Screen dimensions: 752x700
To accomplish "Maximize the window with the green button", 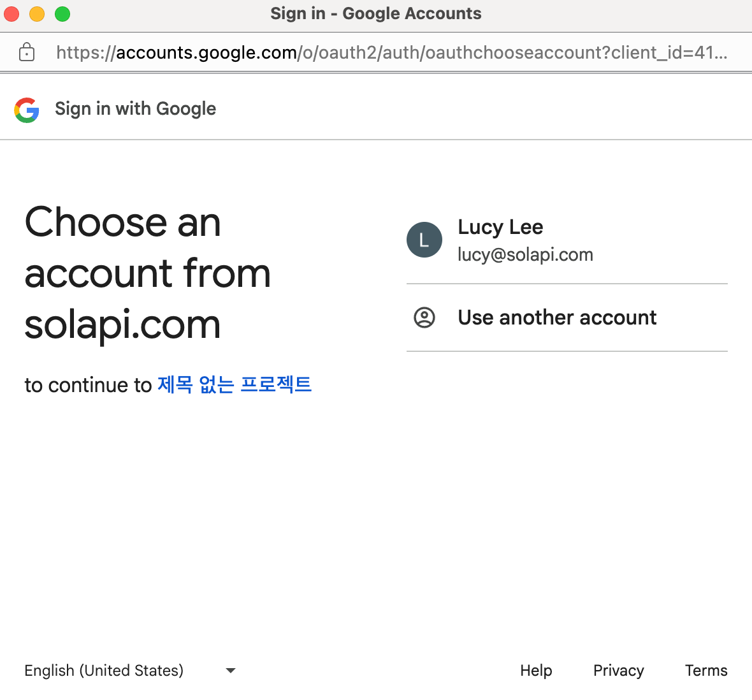I will (x=62, y=14).
